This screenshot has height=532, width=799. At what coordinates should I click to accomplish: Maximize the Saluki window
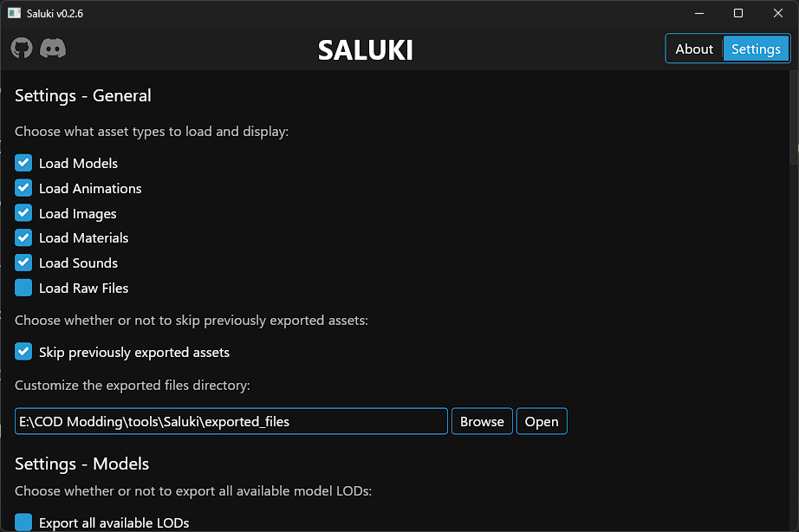coord(738,13)
